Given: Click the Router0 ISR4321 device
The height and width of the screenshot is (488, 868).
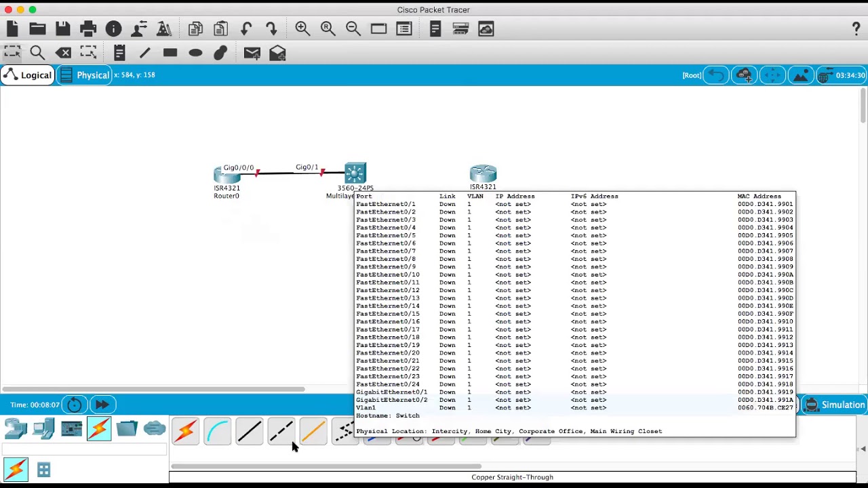Looking at the screenshot, I should tap(226, 175).
